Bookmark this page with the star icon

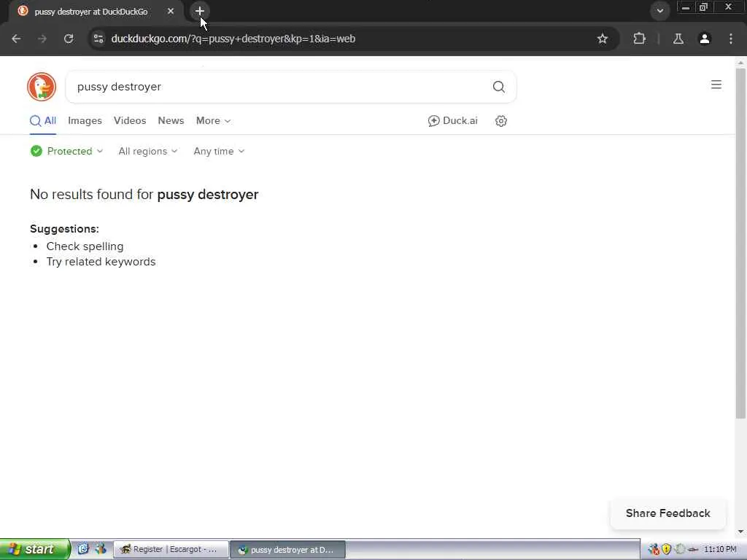(x=602, y=39)
